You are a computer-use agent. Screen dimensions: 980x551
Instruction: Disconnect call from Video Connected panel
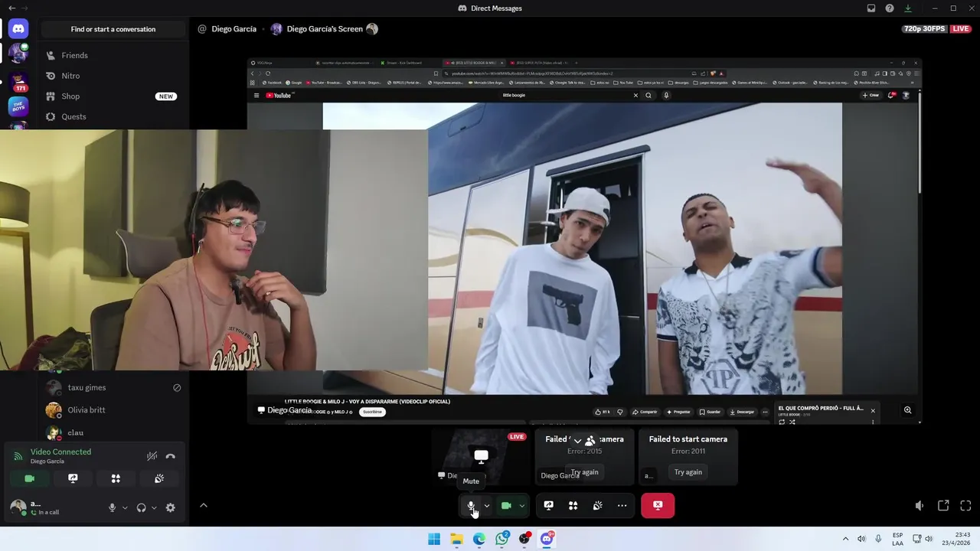coord(171,456)
